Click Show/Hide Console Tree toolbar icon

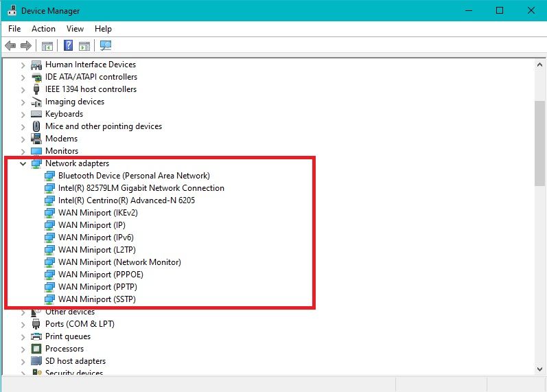[47, 46]
